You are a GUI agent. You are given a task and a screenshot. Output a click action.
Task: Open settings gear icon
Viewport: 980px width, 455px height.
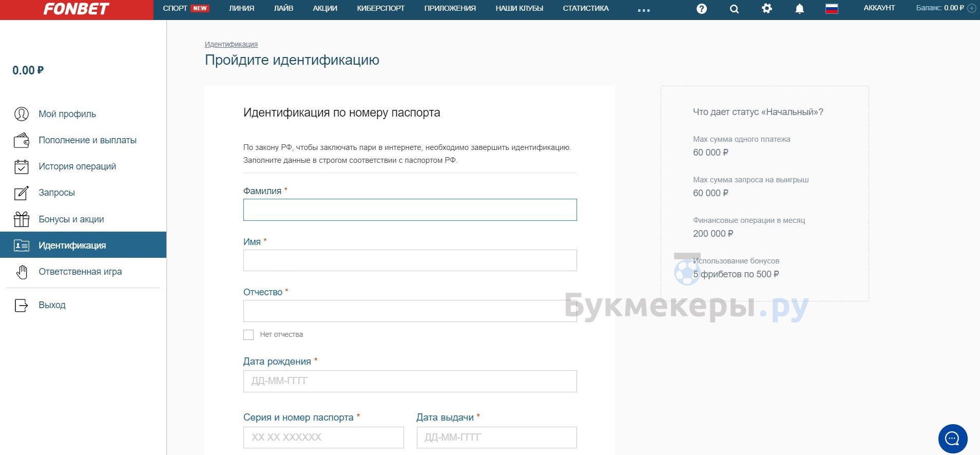(766, 8)
